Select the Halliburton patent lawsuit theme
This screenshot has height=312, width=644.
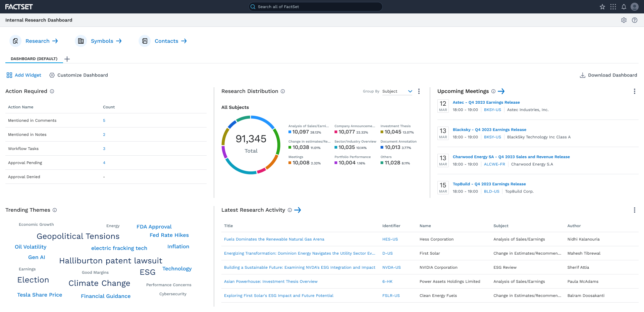coord(111,261)
